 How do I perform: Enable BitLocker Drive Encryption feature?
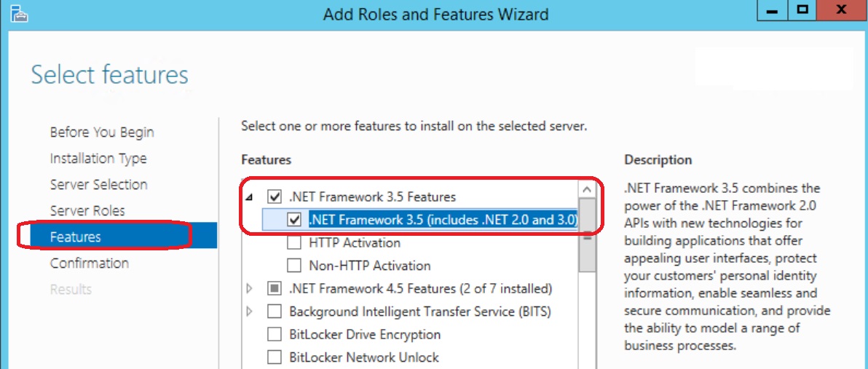coord(275,335)
